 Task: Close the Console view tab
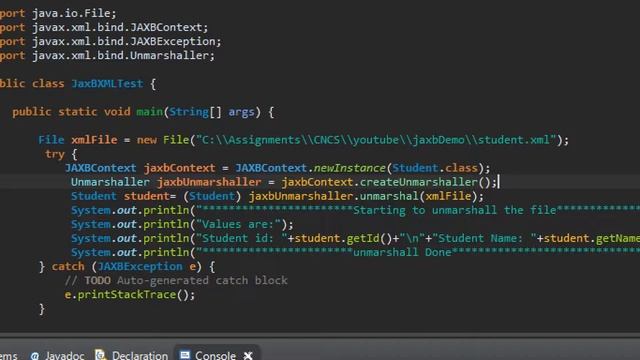tap(248, 356)
